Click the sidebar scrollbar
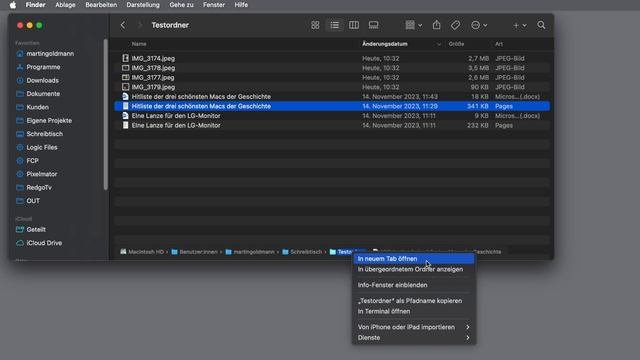The height and width of the screenshot is (360, 640). [106, 114]
